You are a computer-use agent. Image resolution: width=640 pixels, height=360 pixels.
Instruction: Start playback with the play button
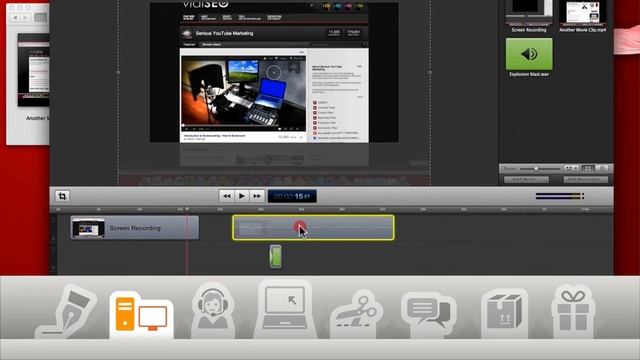pos(242,196)
